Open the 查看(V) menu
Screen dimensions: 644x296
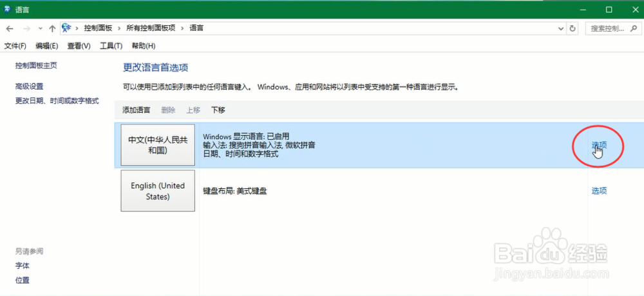click(x=79, y=46)
